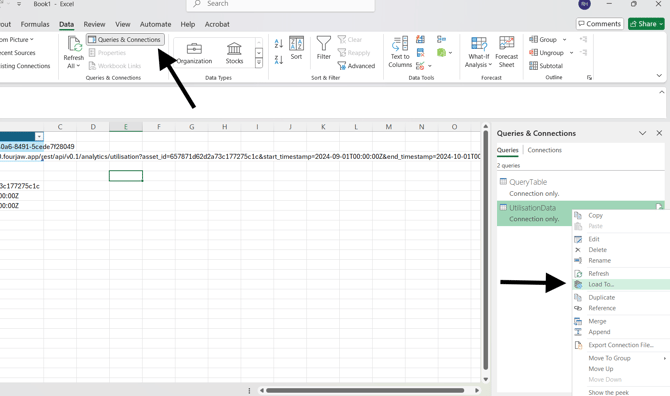Open the table column filter dropdown

[x=39, y=136]
